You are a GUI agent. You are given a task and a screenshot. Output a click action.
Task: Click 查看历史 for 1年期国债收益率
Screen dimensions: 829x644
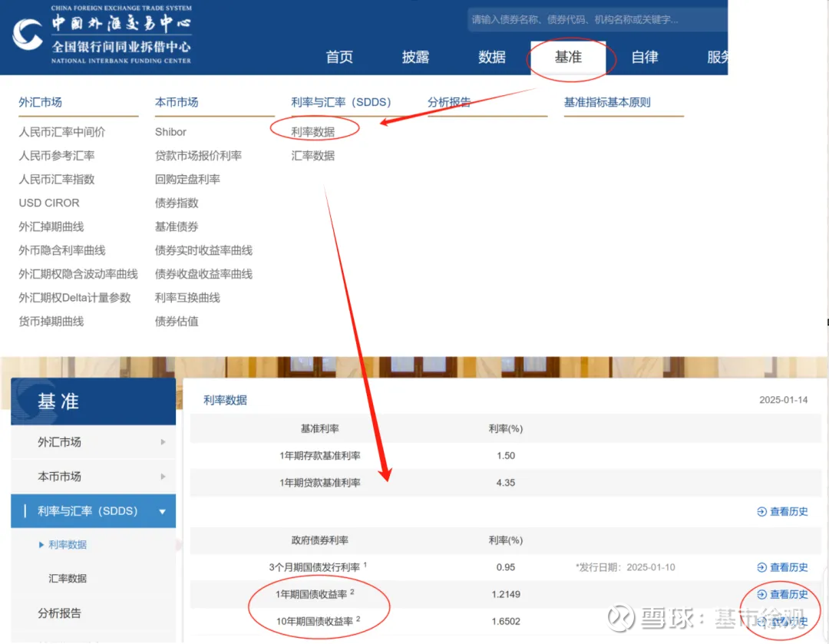(782, 594)
